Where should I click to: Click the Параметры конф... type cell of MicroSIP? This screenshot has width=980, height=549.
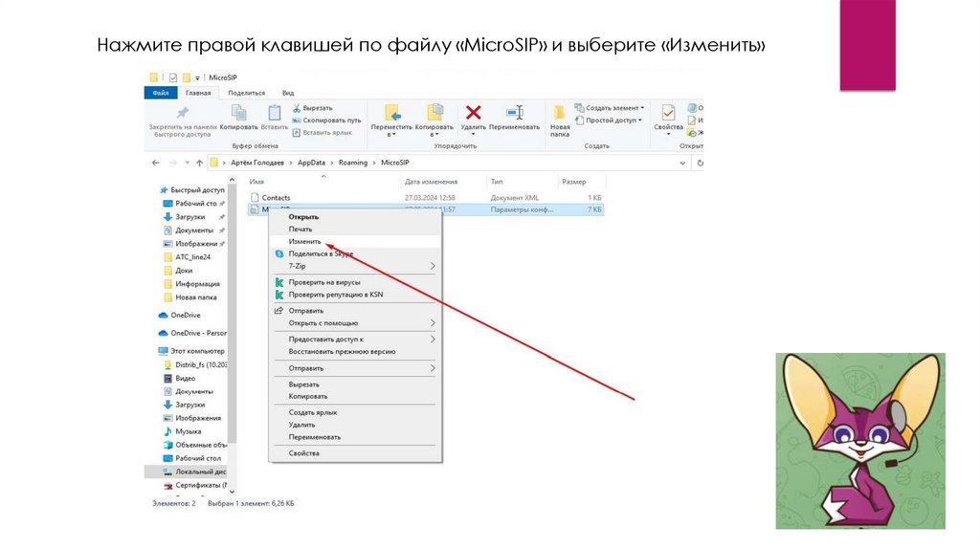coord(522,209)
